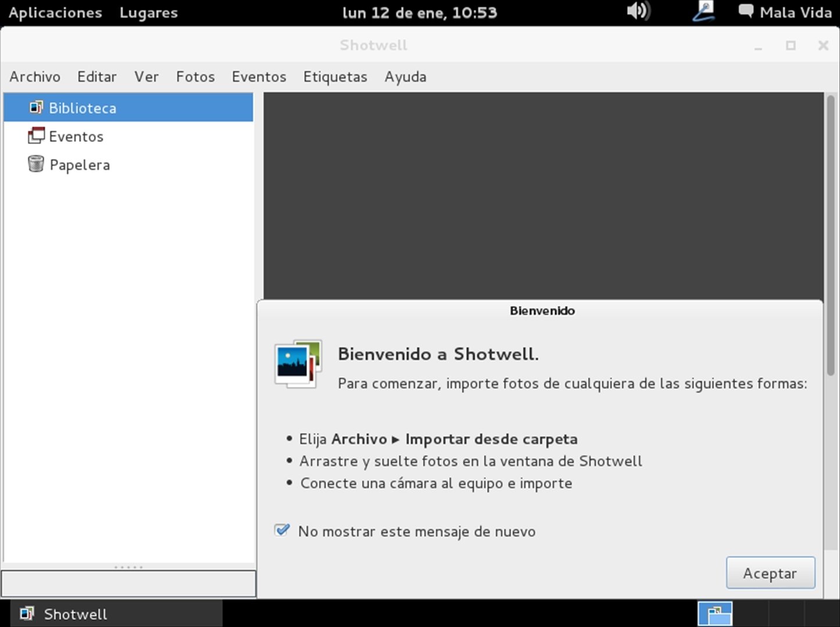Image resolution: width=840 pixels, height=627 pixels.
Task: Click 'Arrastre y suelte fotos en la ventana de Shotwell'
Action: click(471, 461)
